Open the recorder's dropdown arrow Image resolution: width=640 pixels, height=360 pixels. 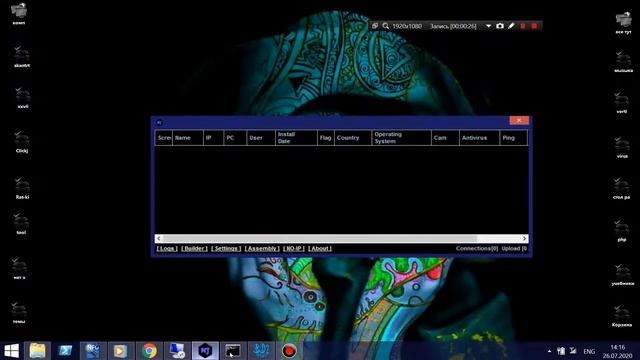[x=488, y=26]
